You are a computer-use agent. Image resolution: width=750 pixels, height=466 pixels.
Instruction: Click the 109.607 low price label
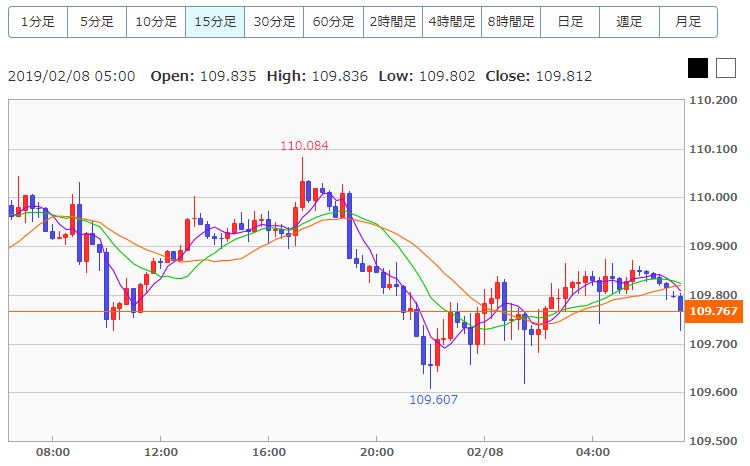coord(433,399)
